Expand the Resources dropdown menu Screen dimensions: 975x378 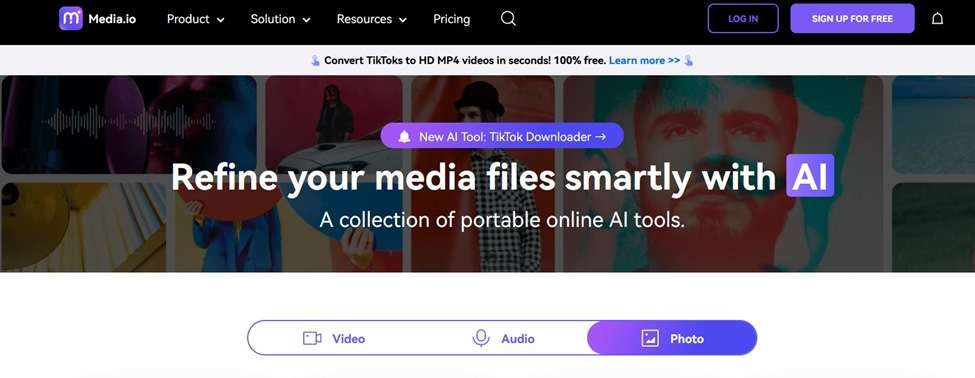click(x=371, y=19)
